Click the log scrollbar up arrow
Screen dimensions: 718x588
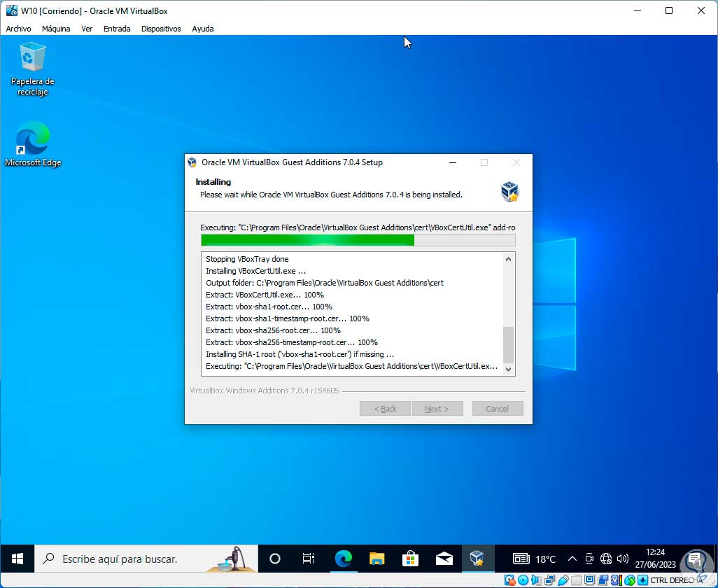tap(508, 259)
